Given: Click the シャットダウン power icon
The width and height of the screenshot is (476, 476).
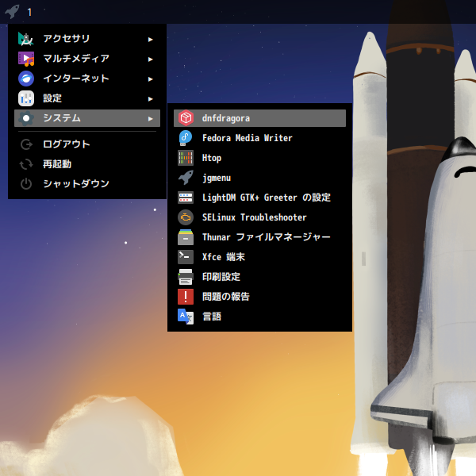Looking at the screenshot, I should point(26,184).
